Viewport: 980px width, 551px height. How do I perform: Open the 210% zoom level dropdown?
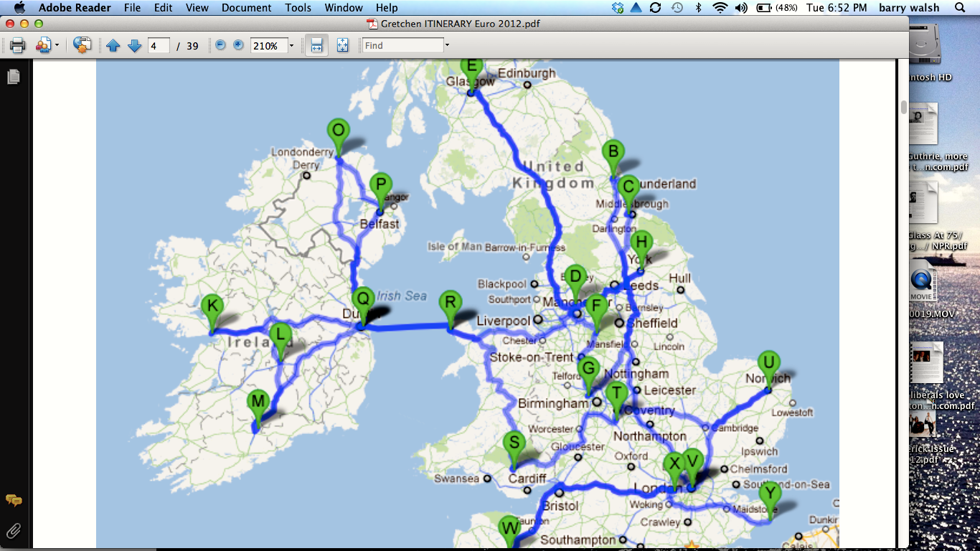291,46
